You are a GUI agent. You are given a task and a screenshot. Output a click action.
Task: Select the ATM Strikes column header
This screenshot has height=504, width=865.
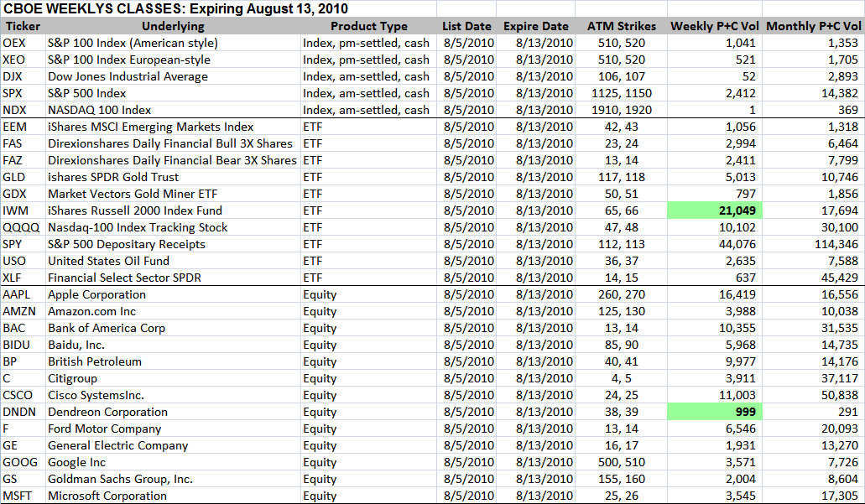[621, 26]
